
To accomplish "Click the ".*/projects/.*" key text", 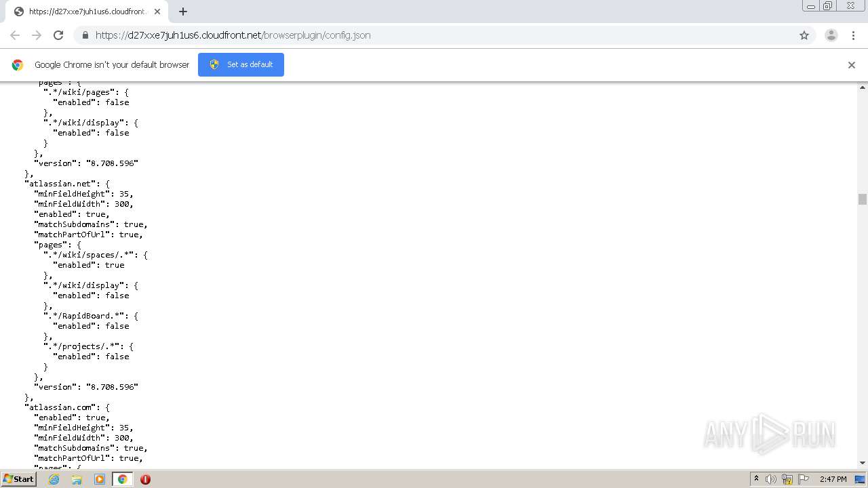I will click(x=82, y=346).
